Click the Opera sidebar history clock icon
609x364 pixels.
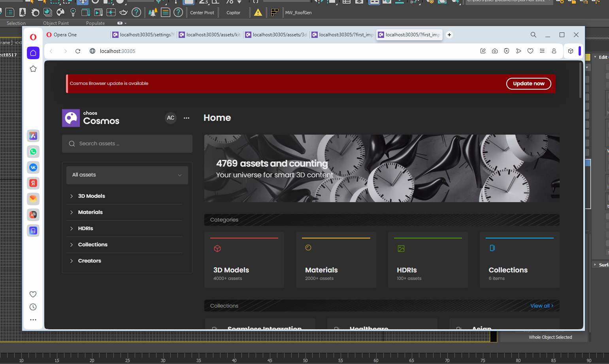33,307
